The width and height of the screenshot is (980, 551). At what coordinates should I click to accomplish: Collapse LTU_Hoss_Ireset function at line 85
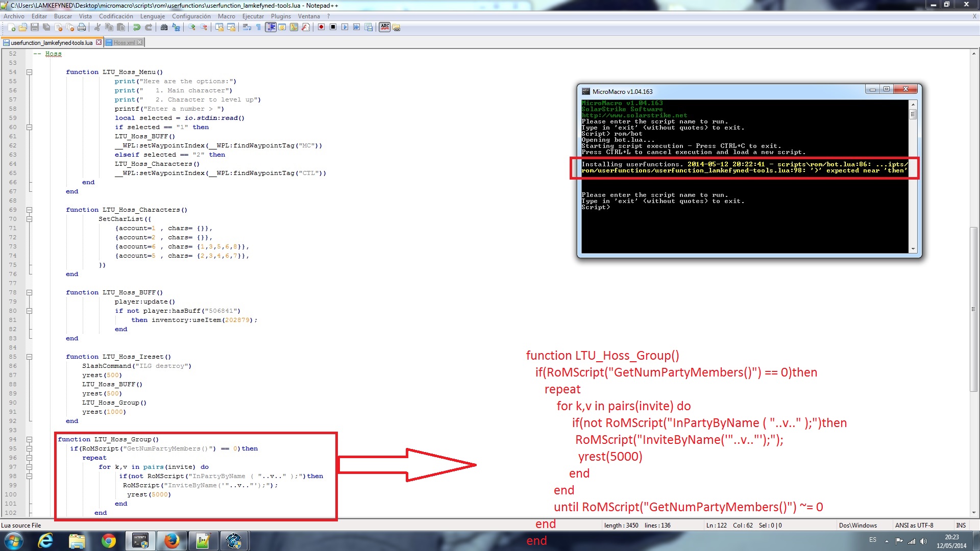coord(29,357)
